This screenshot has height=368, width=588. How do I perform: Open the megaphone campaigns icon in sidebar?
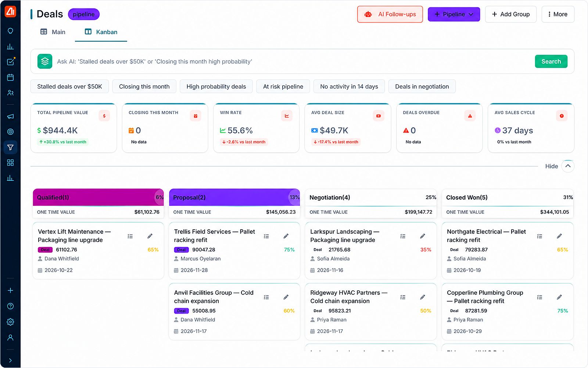pyautogui.click(x=10, y=116)
